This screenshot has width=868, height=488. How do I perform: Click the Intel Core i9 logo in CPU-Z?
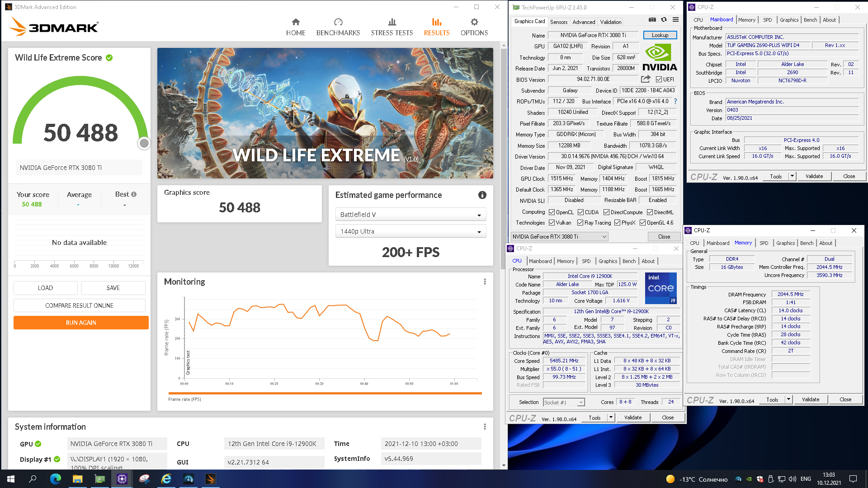[660, 288]
